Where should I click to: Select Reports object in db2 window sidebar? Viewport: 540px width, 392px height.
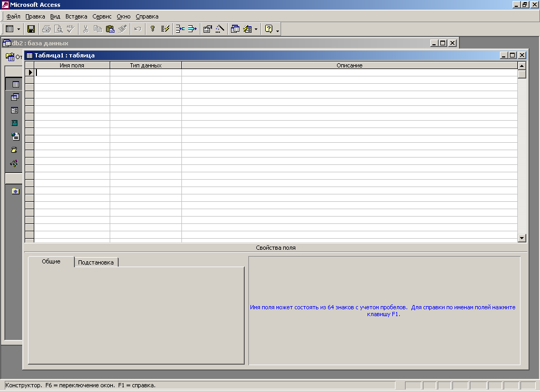(x=14, y=123)
